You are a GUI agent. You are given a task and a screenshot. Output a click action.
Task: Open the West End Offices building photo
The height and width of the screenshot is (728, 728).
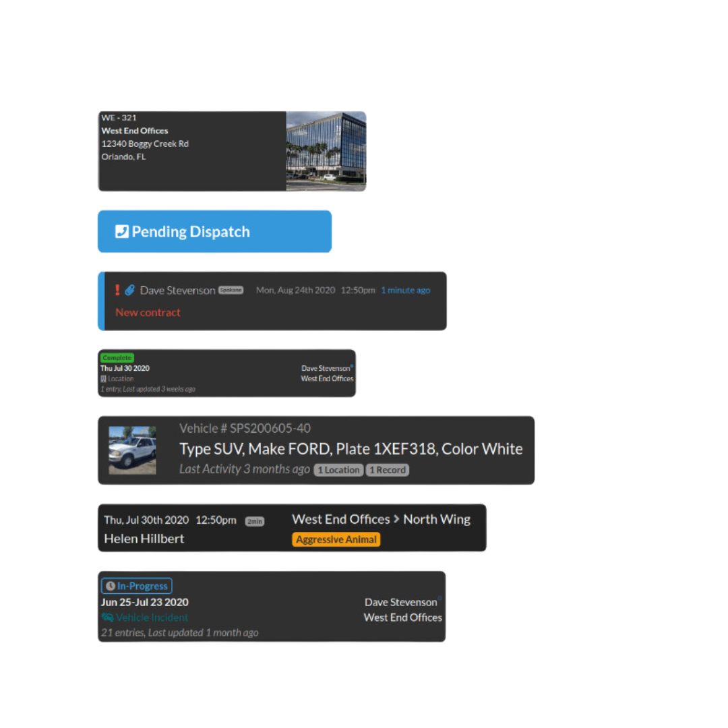pyautogui.click(x=326, y=151)
